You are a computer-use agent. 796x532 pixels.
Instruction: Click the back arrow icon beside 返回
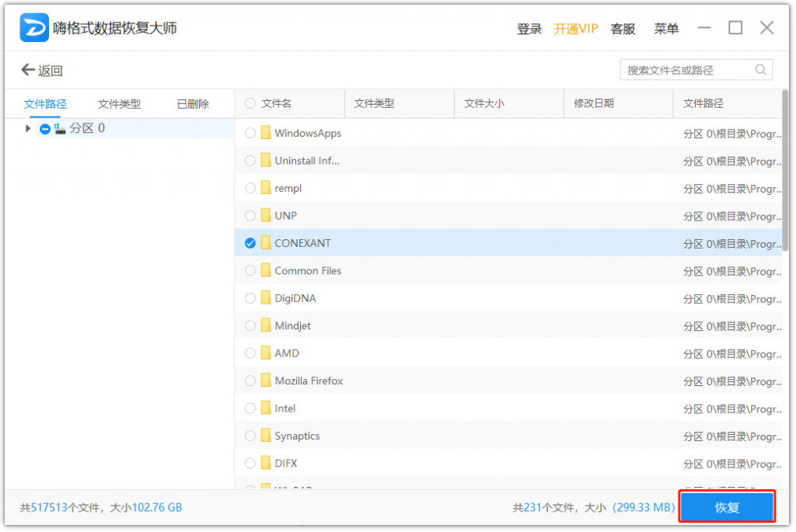(27, 69)
